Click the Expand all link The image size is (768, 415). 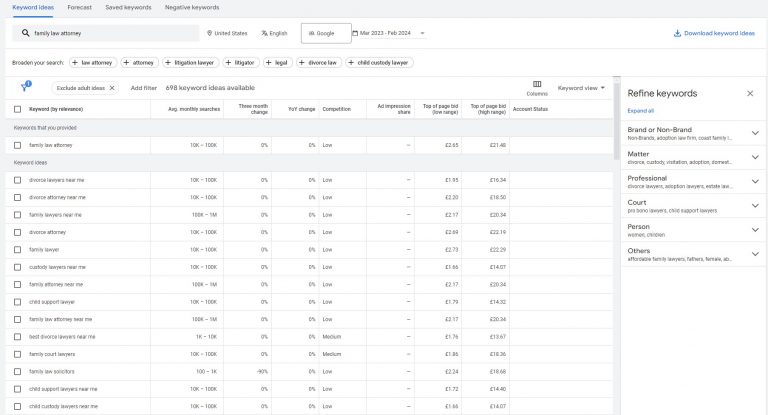(x=640, y=111)
